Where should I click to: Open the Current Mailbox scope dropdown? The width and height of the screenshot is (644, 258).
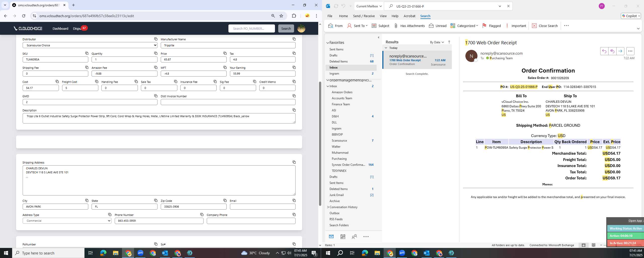coord(369,6)
